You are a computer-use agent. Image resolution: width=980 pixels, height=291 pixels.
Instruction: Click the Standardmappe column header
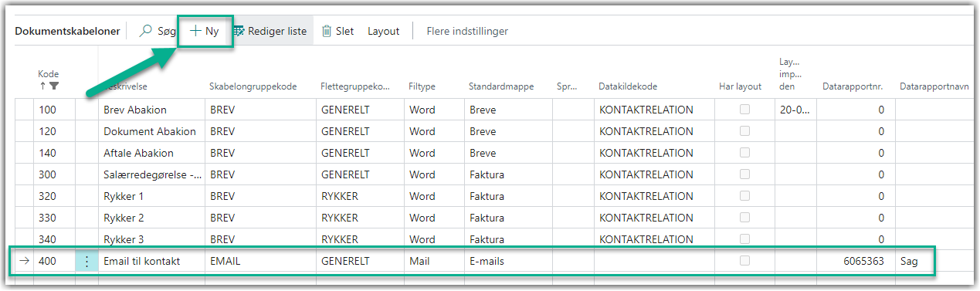[500, 87]
